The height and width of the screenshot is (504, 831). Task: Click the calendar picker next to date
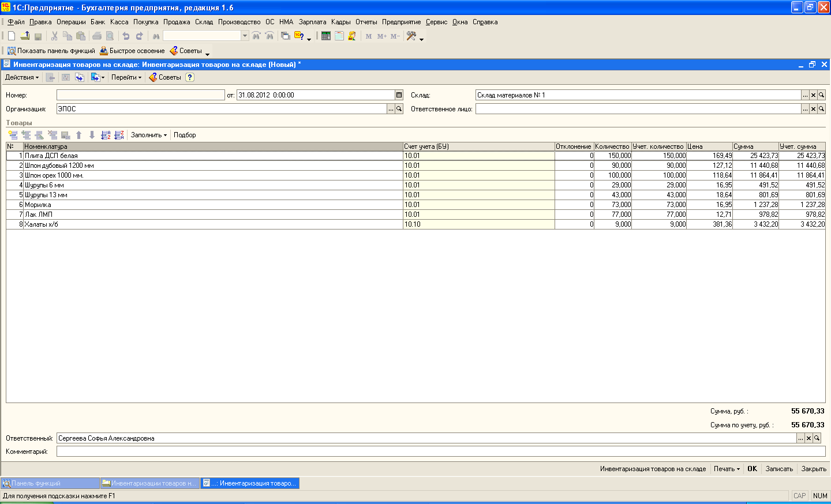click(399, 95)
